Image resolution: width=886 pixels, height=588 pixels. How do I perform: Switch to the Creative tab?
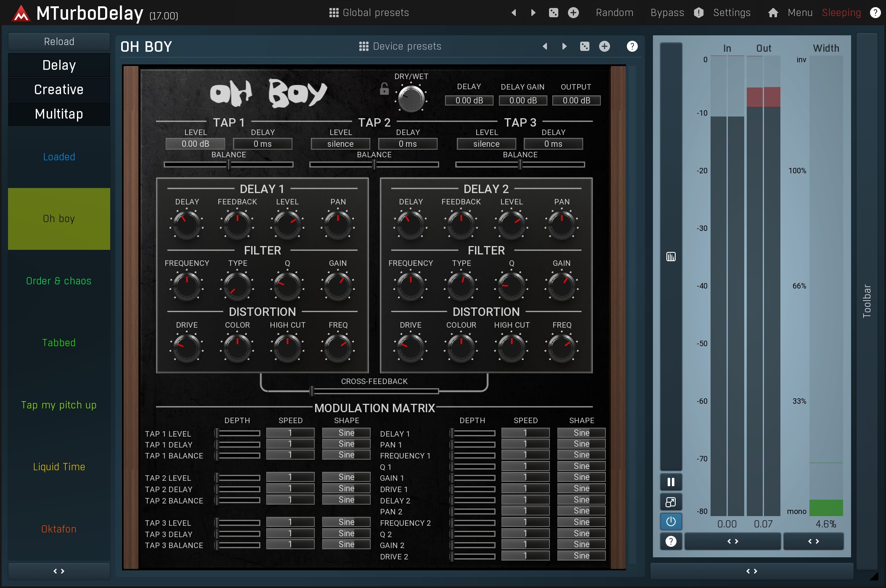click(x=59, y=90)
